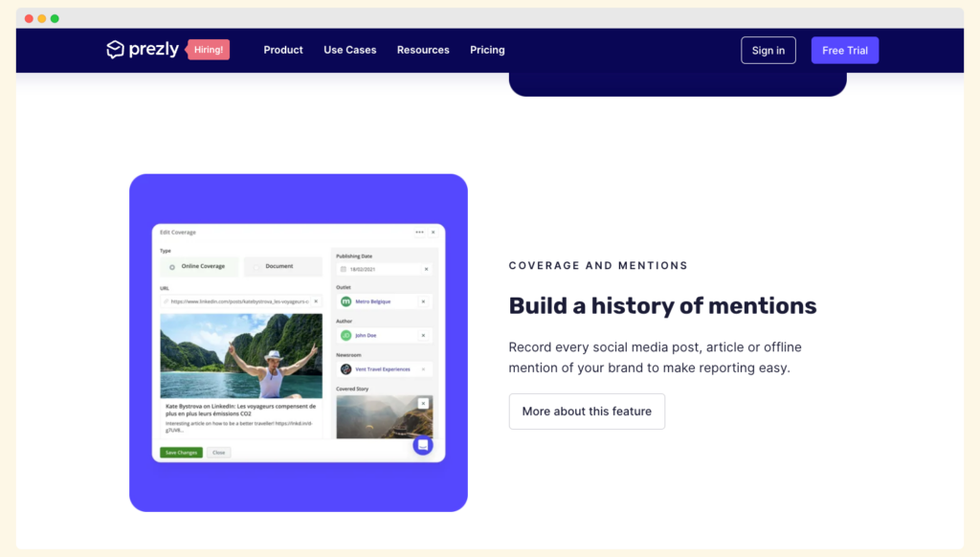
Task: Select the Online Coverage type option
Action: (198, 267)
